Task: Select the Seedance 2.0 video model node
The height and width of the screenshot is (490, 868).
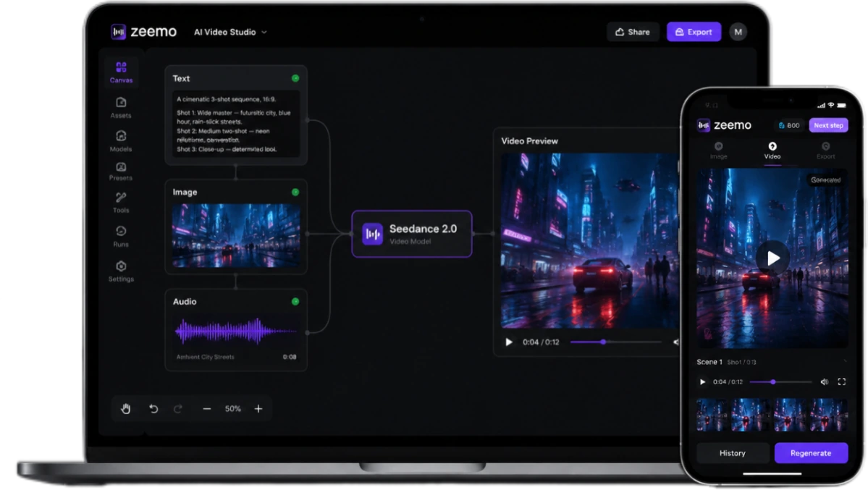Action: tap(412, 234)
